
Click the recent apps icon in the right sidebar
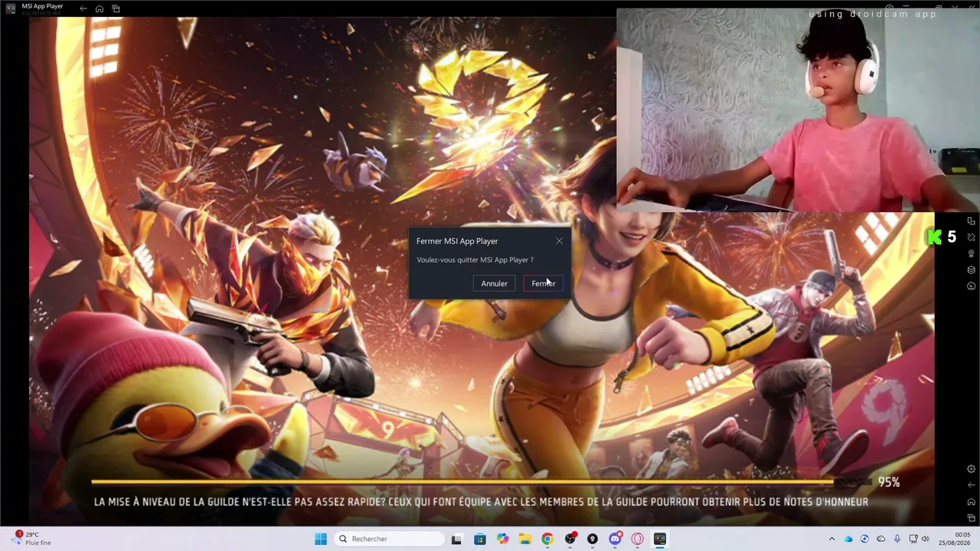click(971, 518)
